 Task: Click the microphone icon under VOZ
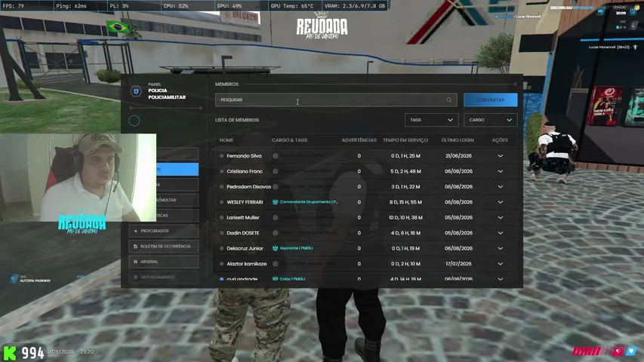tap(633, 26)
